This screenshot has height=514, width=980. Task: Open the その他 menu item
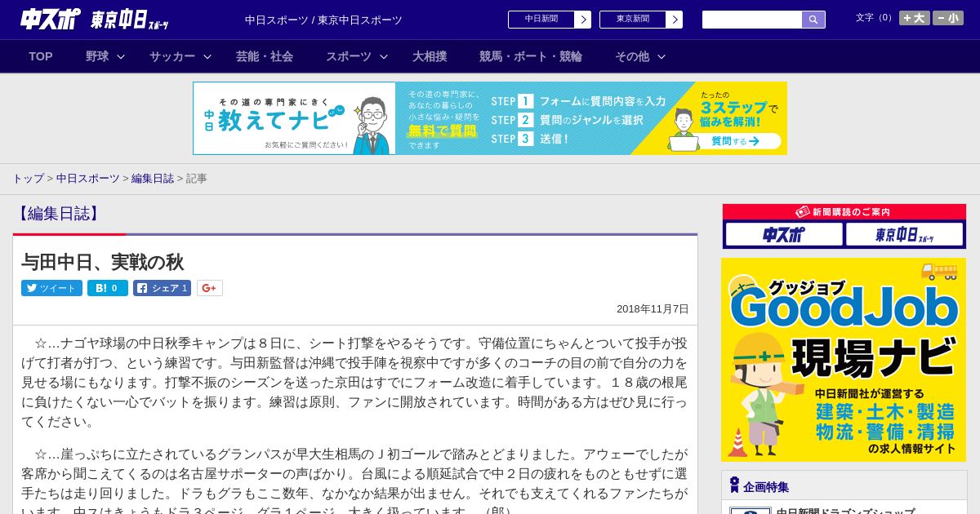click(x=632, y=56)
